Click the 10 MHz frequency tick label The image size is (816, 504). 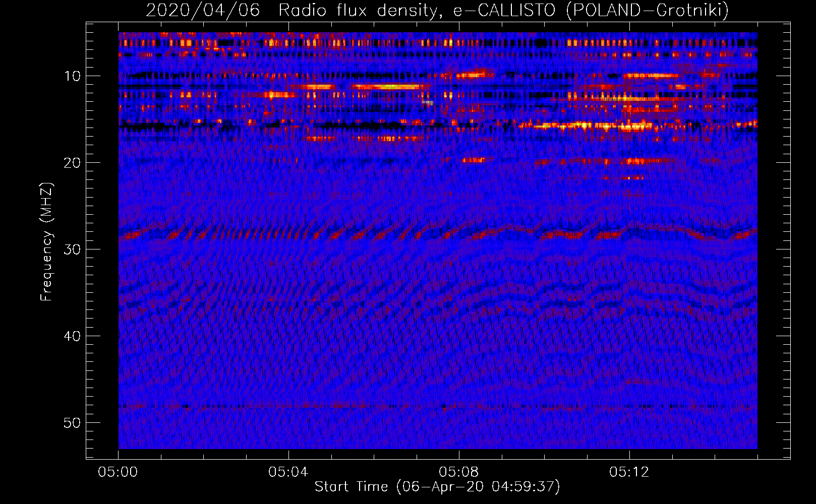(73, 76)
